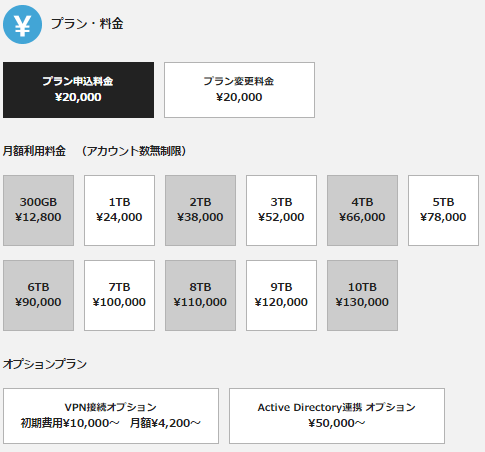Select the プラン変更料金 ¥20,000 box
485x452 pixels.
click(239, 90)
